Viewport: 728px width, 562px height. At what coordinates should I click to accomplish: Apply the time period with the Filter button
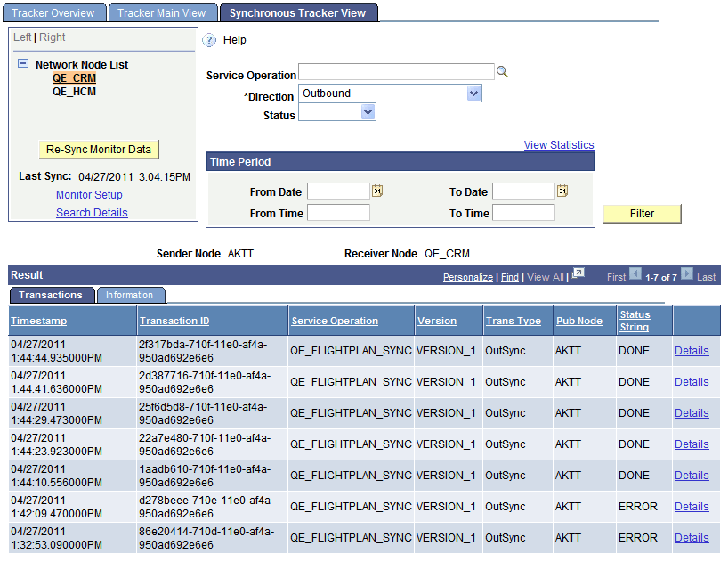(642, 214)
